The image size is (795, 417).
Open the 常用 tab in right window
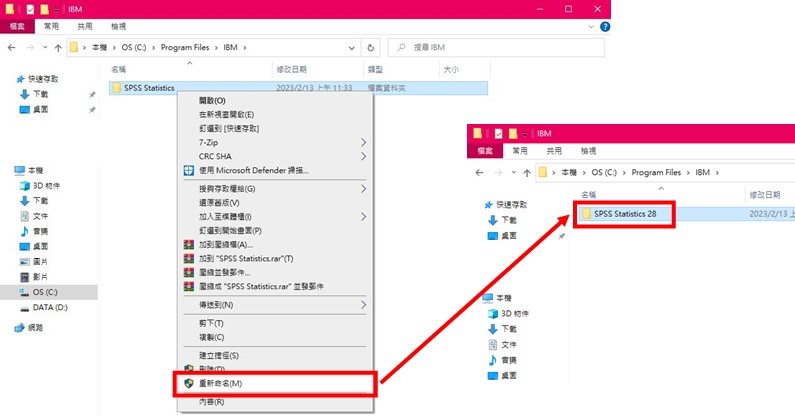coord(520,151)
